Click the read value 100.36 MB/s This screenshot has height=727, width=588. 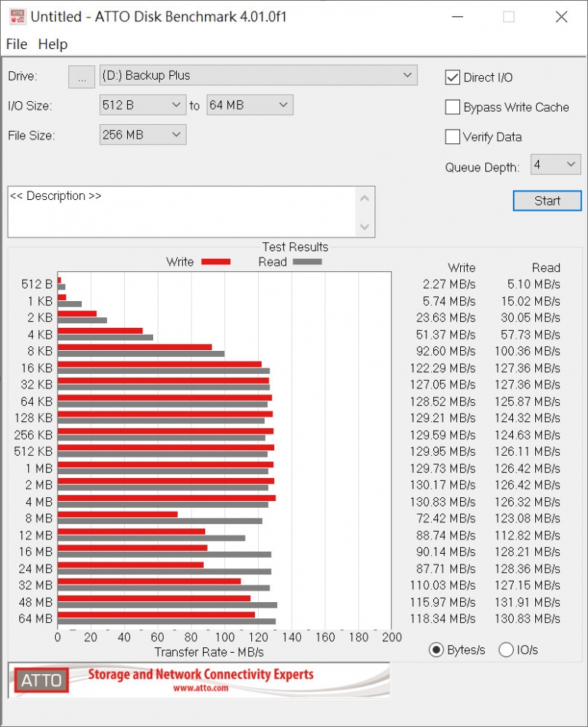(528, 351)
